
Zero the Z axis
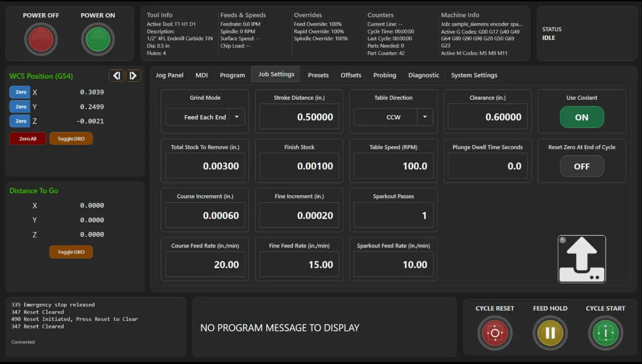pyautogui.click(x=21, y=121)
